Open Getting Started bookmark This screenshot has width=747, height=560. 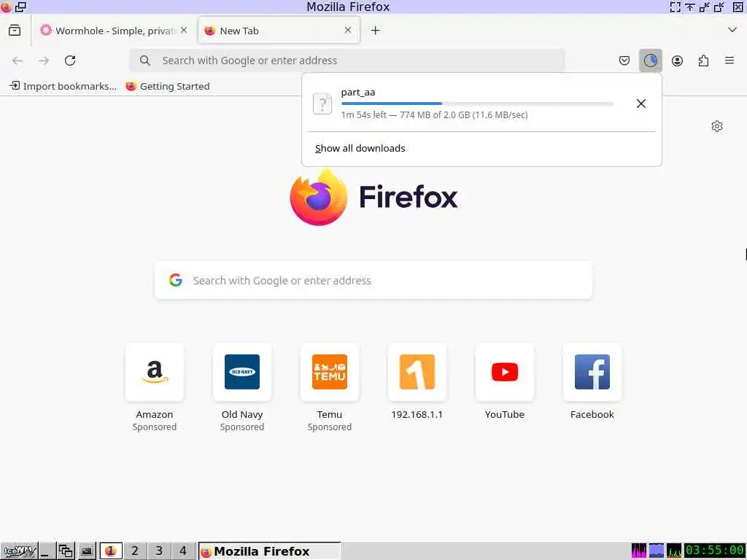[168, 86]
